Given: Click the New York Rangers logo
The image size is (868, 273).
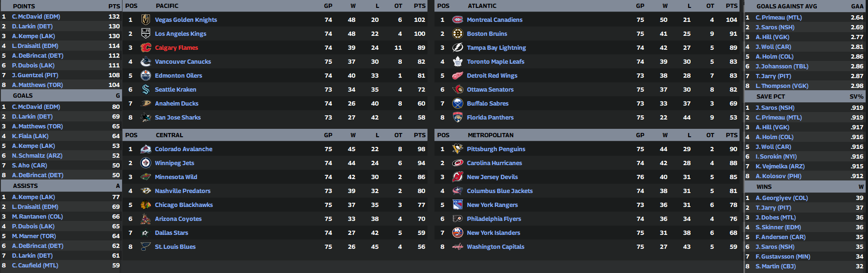Looking at the screenshot, I should (458, 205).
